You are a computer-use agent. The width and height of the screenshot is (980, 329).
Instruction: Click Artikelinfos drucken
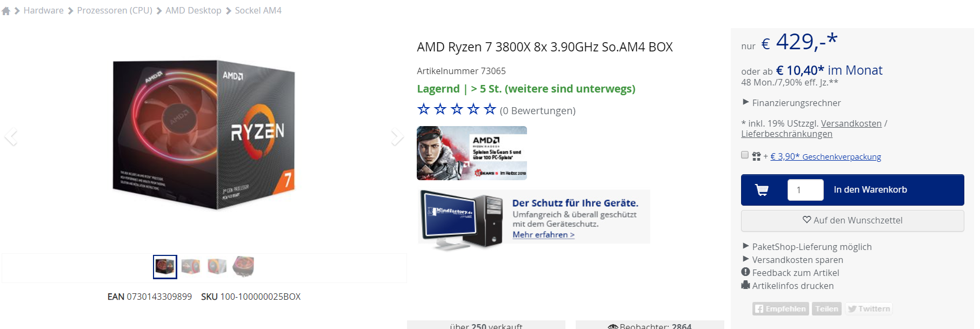click(788, 286)
